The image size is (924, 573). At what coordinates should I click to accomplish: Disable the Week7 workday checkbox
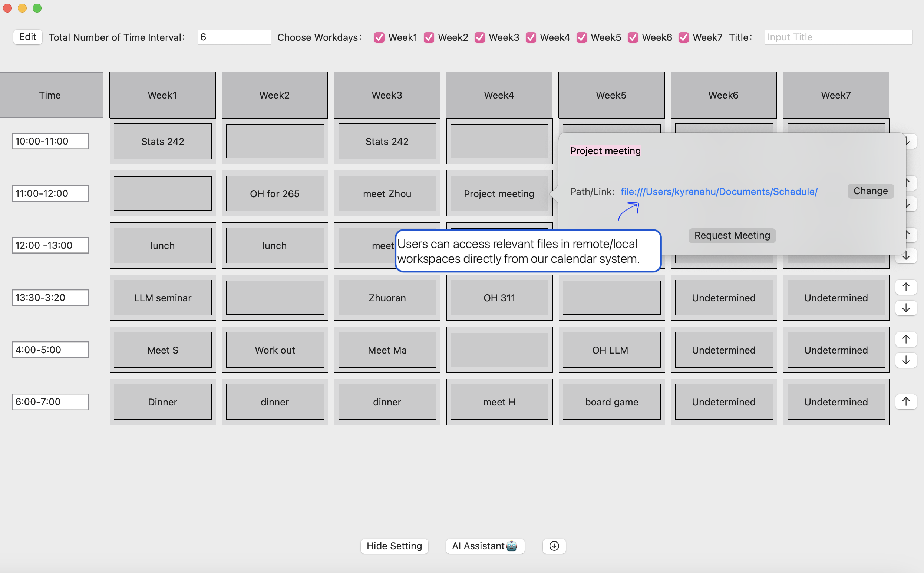683,37
